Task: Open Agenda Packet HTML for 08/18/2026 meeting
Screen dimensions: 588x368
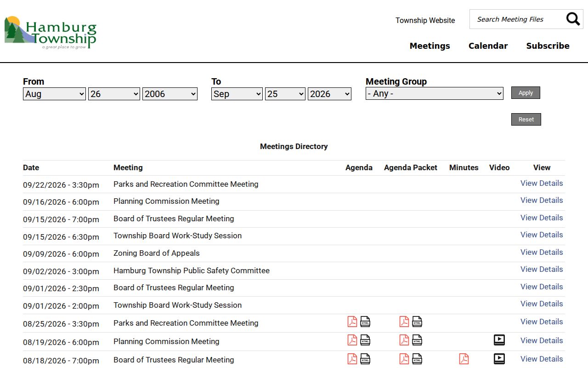Action: 417,358
